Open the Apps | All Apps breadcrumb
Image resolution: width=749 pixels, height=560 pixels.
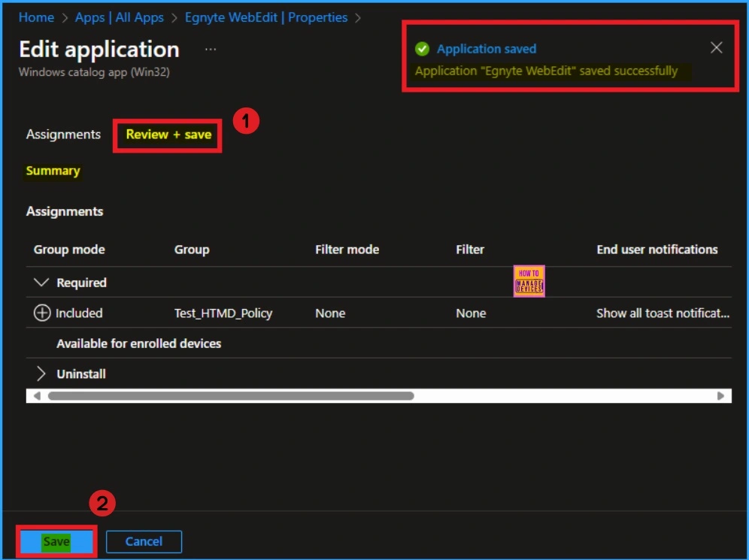[120, 17]
